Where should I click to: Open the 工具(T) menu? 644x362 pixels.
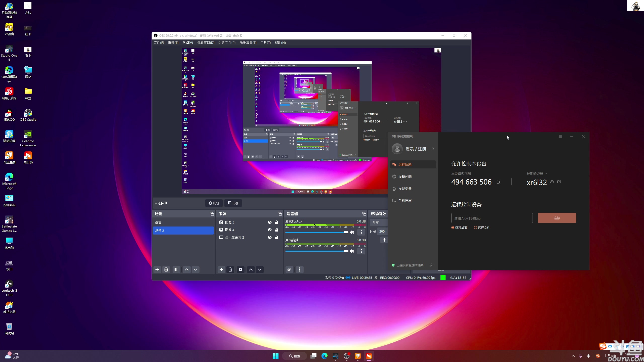(x=265, y=42)
